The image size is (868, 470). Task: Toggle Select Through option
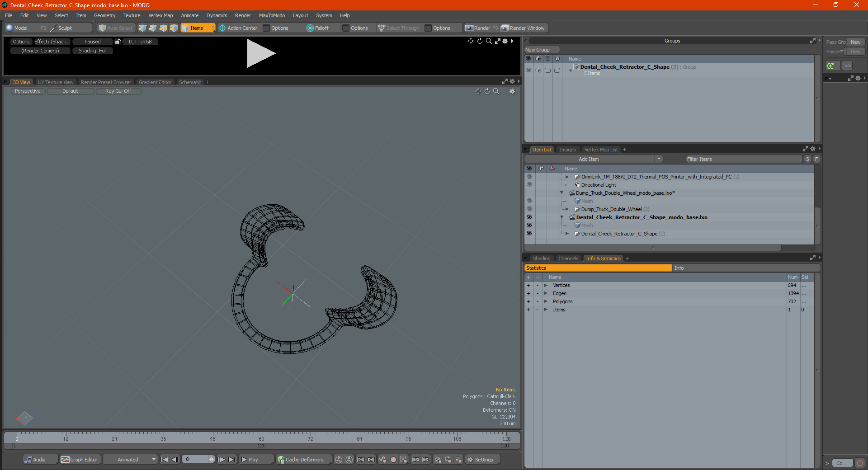(x=399, y=28)
